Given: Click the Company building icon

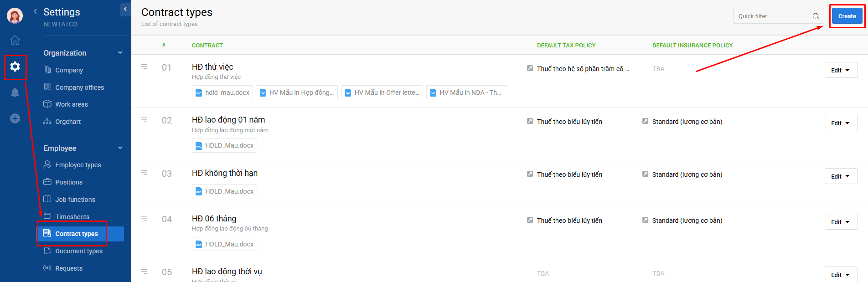Looking at the screenshot, I should (47, 70).
